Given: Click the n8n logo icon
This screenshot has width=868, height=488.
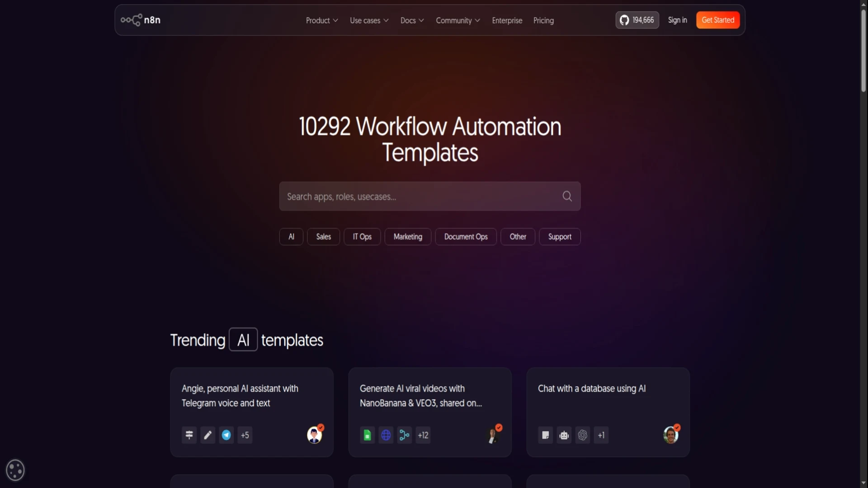Looking at the screenshot, I should tap(131, 20).
